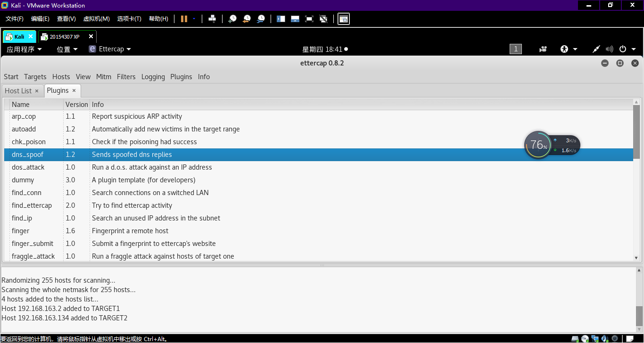
Task: Open the snapshot manager wrench icon
Action: tap(261, 19)
